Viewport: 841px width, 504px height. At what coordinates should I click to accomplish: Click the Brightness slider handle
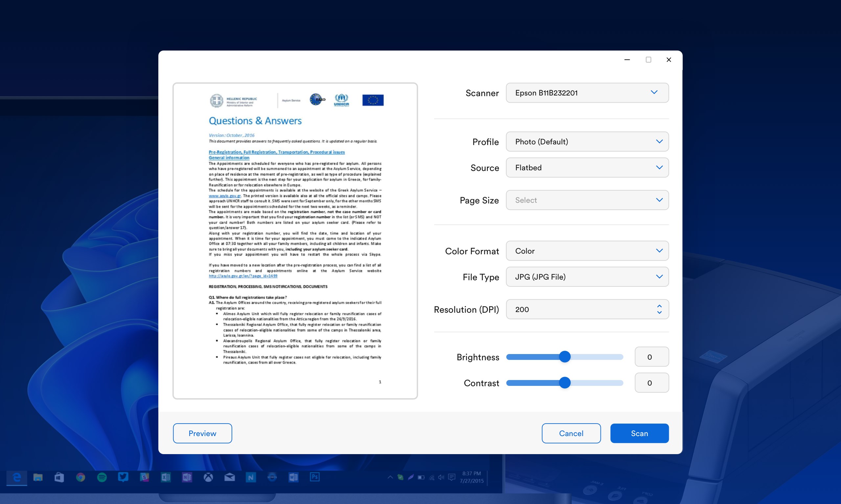[565, 357]
